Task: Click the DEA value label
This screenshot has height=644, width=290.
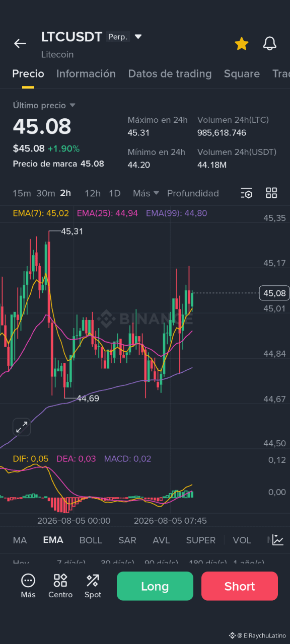Action: [76, 459]
